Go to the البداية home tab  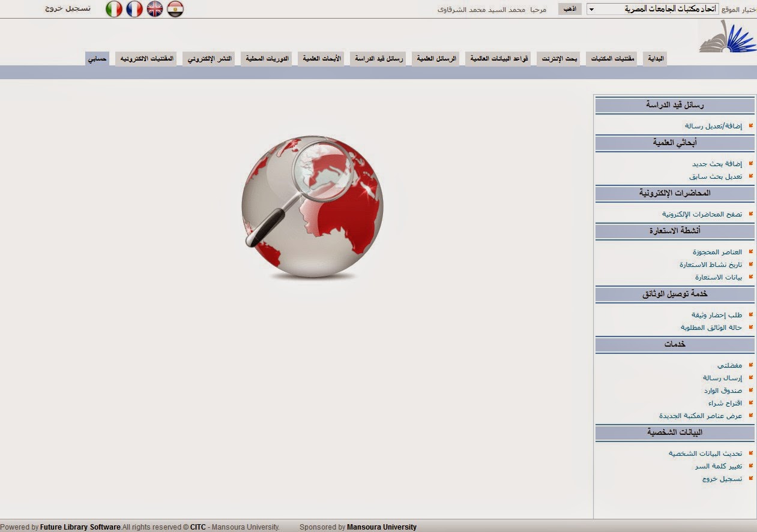[655, 59]
